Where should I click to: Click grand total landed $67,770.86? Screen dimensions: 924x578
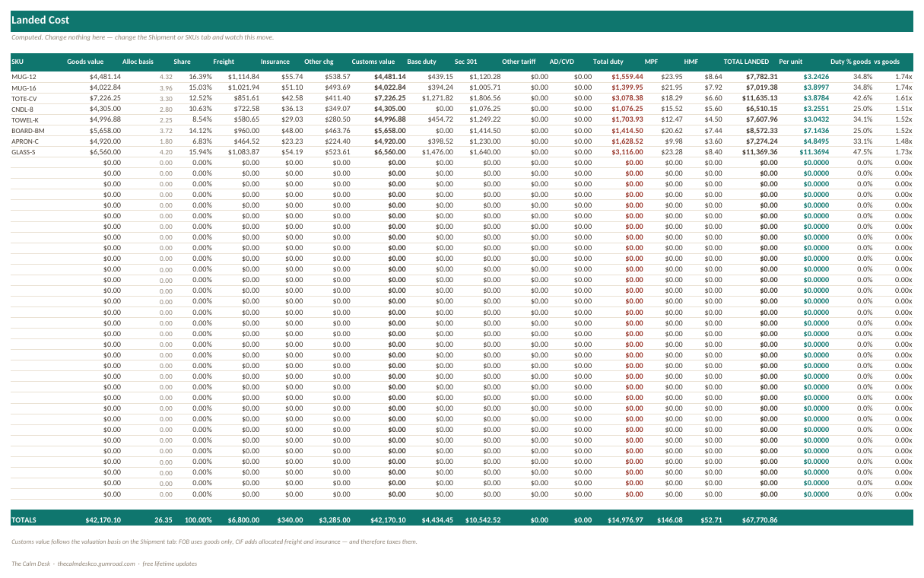760,520
